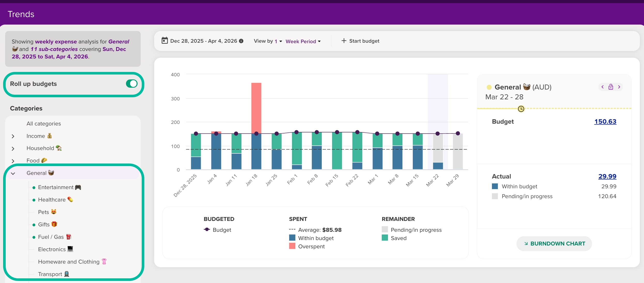The image size is (644, 283).
Task: Go to next budget period arrow
Action: 619,87
